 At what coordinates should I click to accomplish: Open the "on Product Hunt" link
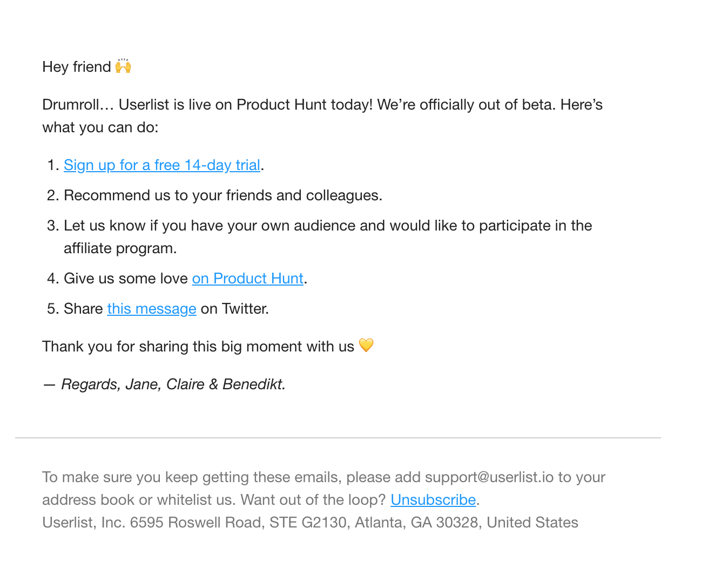pos(247,279)
